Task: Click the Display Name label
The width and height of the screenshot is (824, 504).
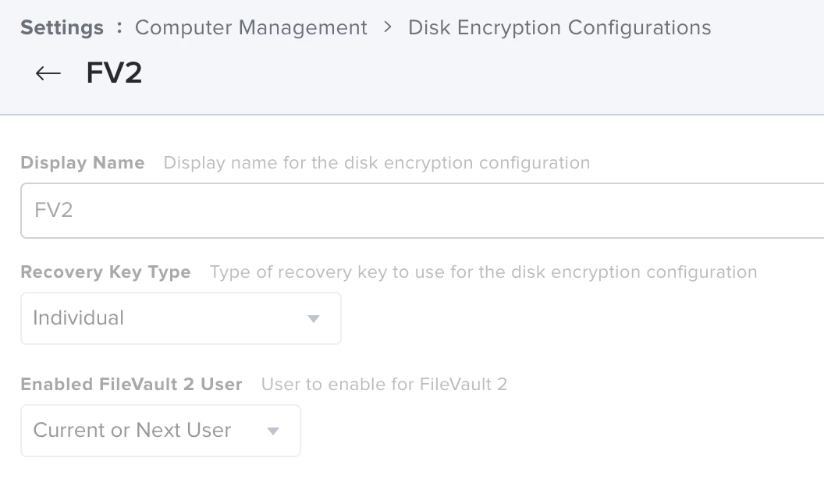Action: click(x=83, y=163)
